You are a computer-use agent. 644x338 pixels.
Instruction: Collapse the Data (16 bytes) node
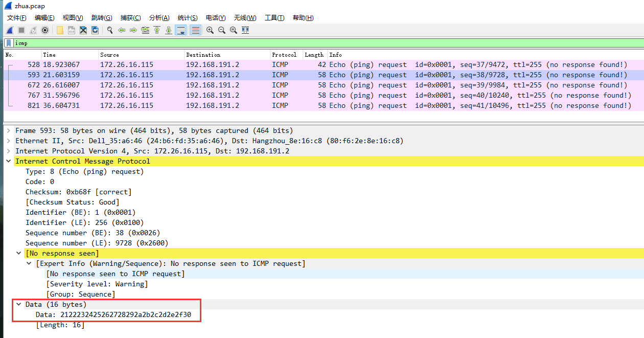point(19,304)
